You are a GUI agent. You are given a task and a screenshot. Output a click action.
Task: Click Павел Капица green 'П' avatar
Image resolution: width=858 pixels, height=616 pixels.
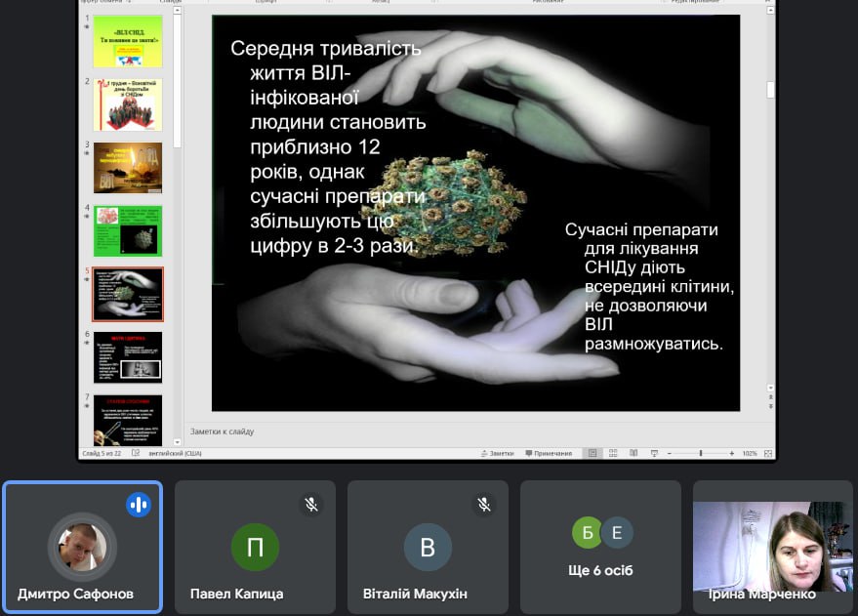[x=255, y=547]
